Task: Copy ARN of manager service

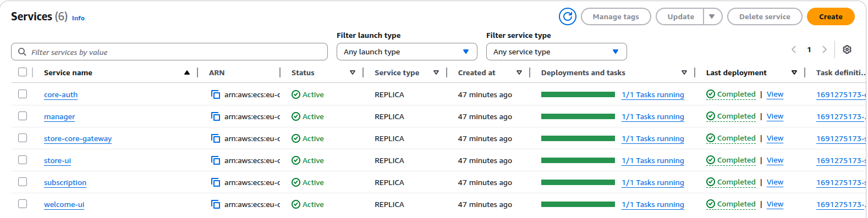Action: [216, 116]
